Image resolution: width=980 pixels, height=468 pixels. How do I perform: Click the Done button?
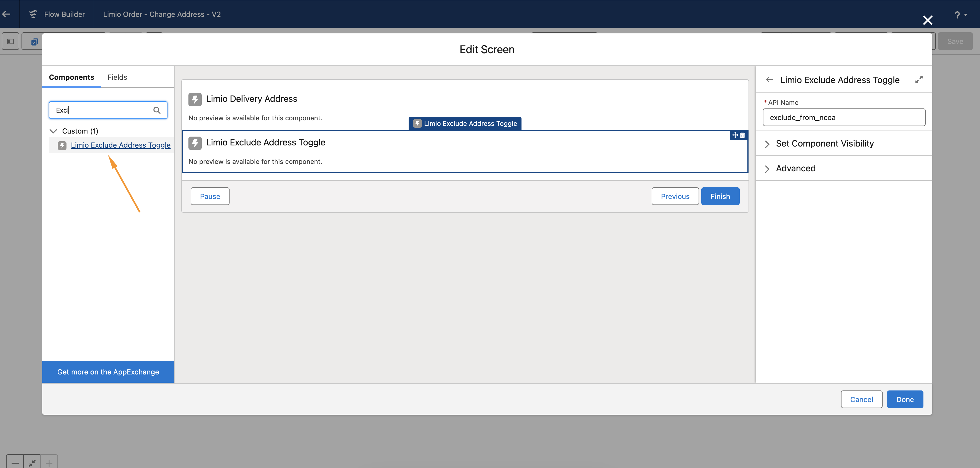[x=904, y=399]
